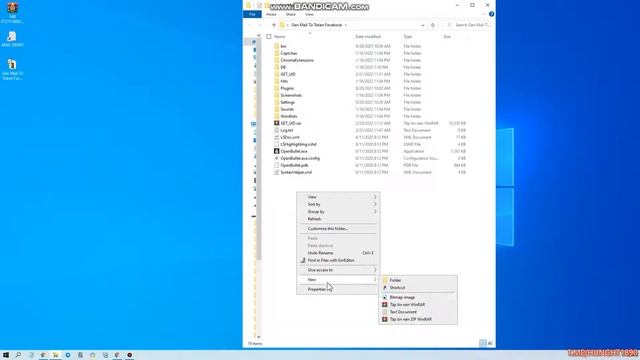Open the Gen Mail To Token desktop shortcut
Screen dimensions: 640x360
pyautogui.click(x=12, y=69)
